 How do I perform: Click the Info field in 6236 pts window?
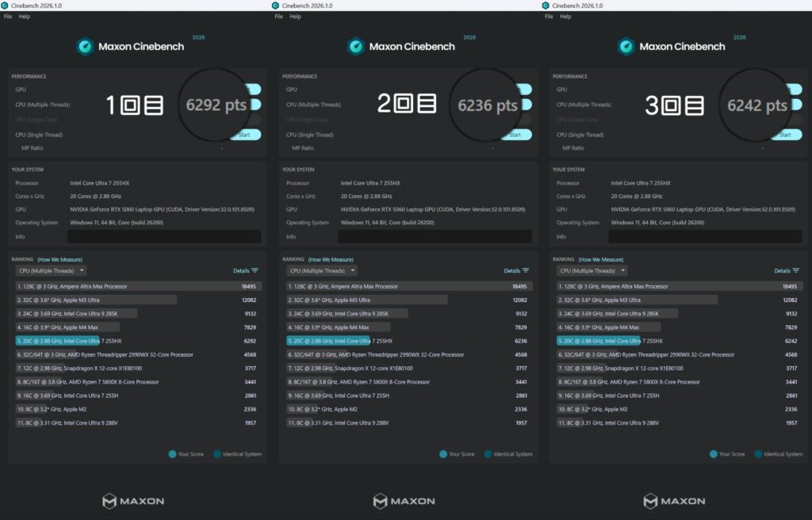click(435, 236)
